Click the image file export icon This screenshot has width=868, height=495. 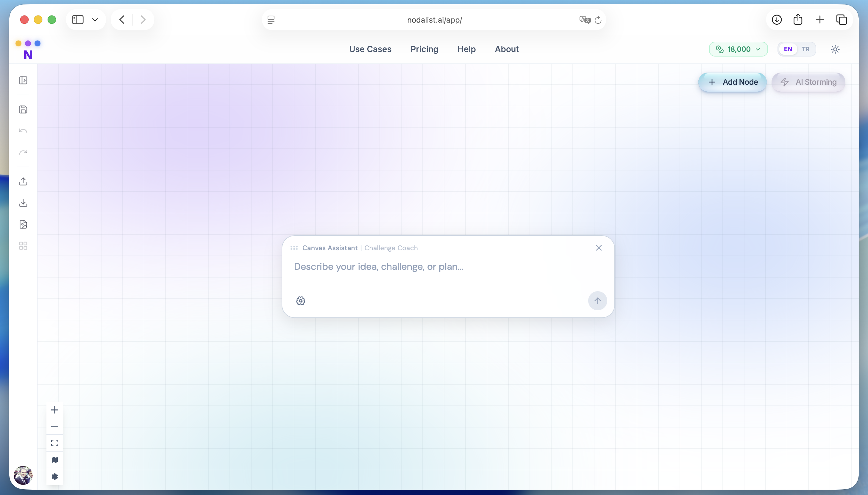[x=23, y=224]
